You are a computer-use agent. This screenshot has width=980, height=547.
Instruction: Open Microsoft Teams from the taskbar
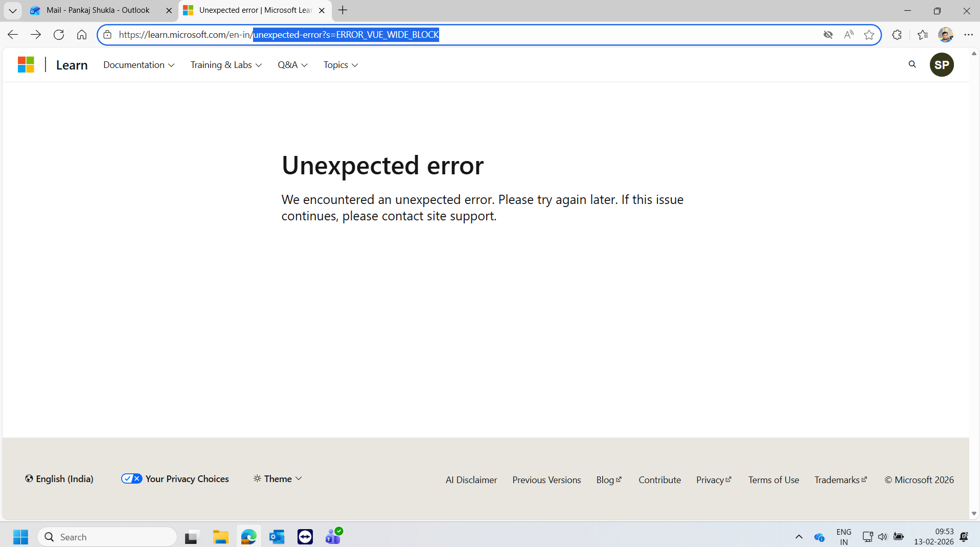click(x=333, y=537)
